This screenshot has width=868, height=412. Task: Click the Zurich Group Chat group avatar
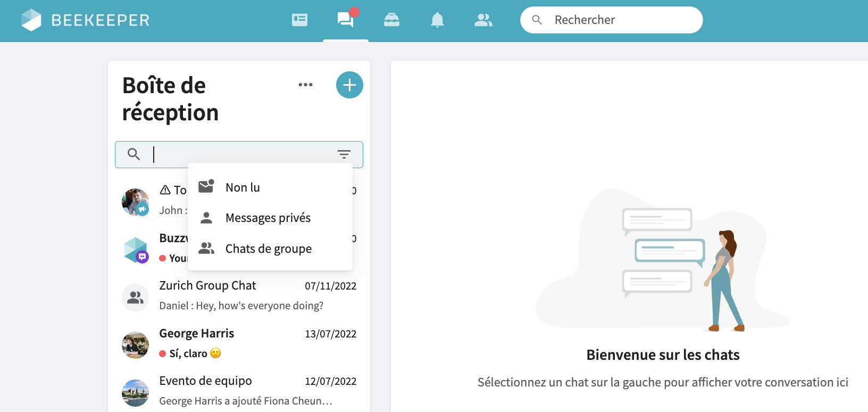pos(136,298)
